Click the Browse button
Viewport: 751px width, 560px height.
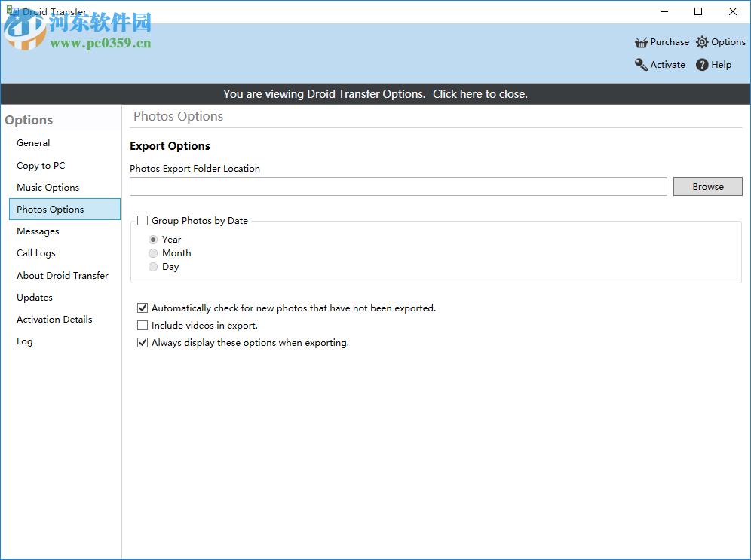click(707, 186)
